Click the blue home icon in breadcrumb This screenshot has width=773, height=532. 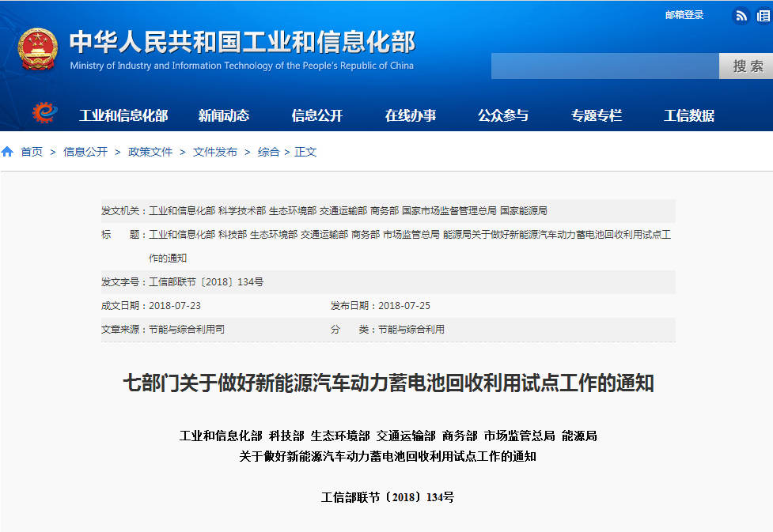pos(8,152)
